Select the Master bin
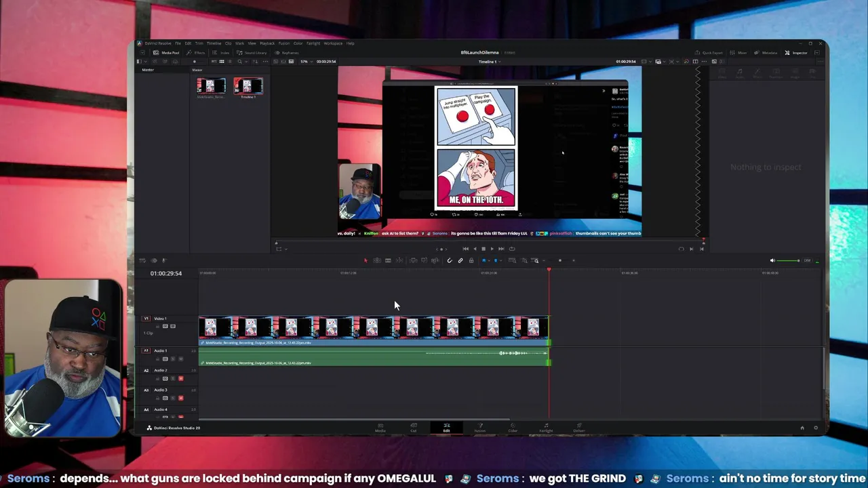This screenshot has height=488, width=868. coord(148,70)
